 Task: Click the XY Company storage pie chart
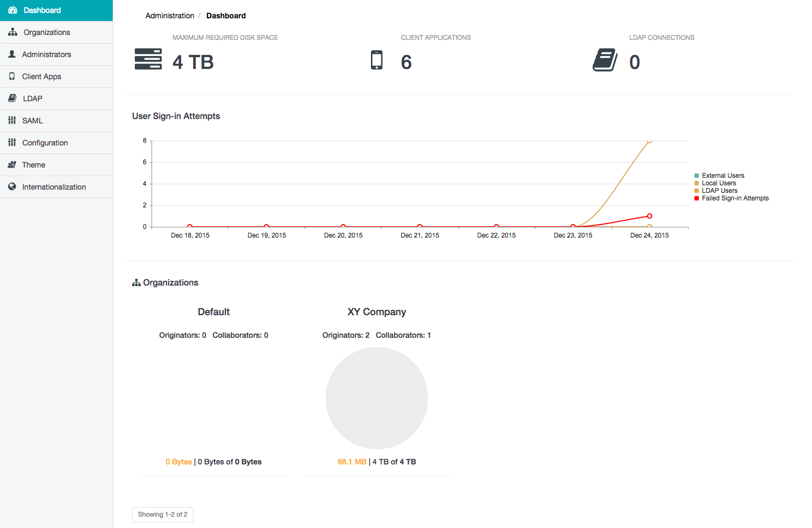(x=376, y=398)
